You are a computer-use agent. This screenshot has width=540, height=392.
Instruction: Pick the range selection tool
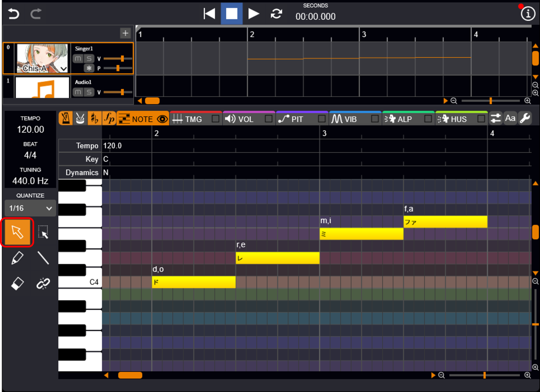[x=43, y=232]
